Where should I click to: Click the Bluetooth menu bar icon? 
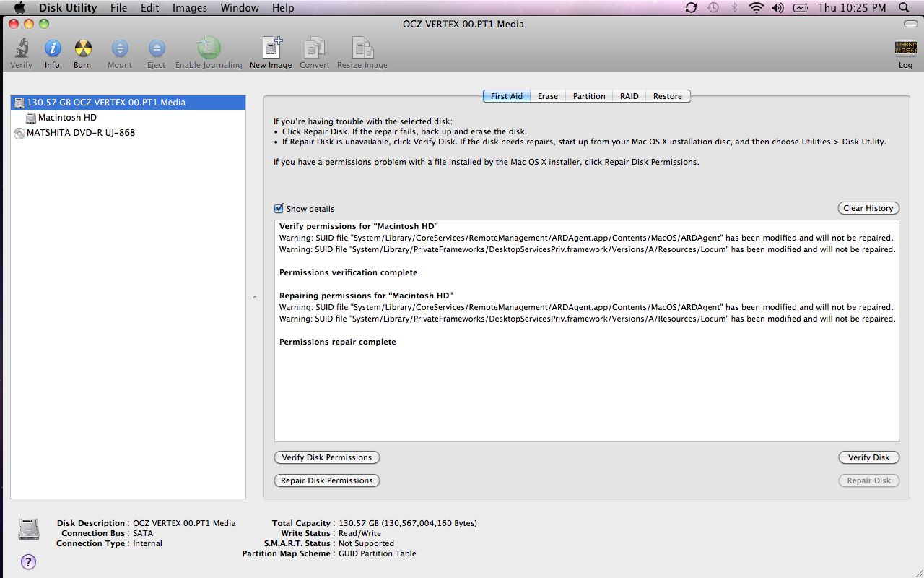pos(735,8)
